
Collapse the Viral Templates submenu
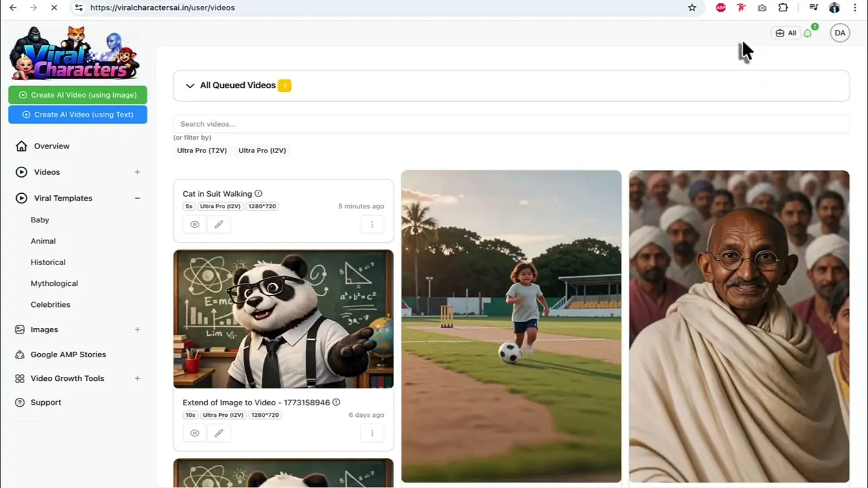point(137,198)
